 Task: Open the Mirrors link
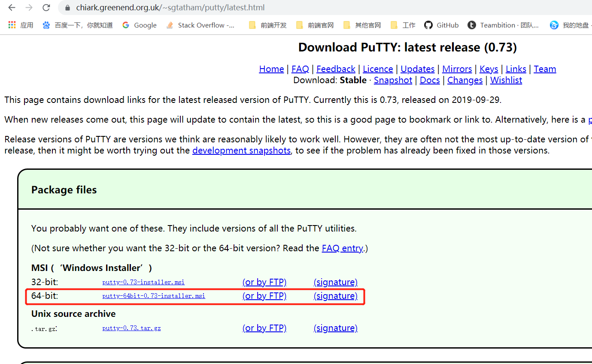click(457, 69)
